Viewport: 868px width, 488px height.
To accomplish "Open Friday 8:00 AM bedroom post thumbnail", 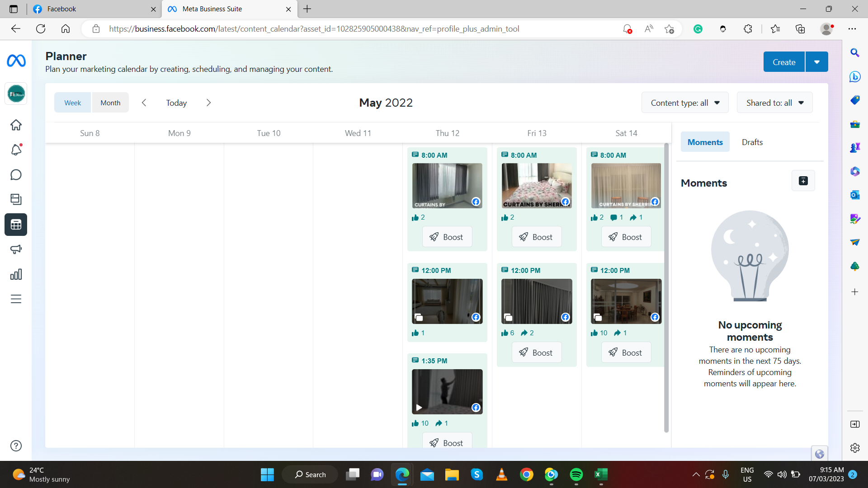I will pyautogui.click(x=536, y=186).
